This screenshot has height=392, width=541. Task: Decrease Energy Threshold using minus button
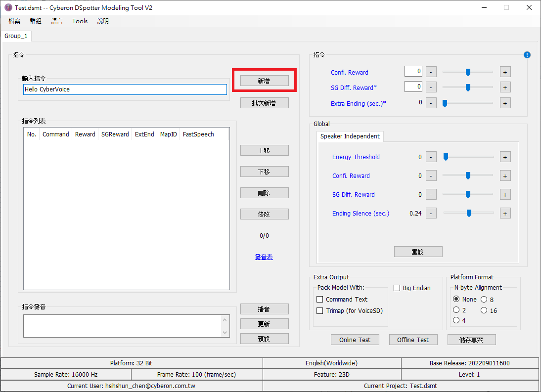[431, 157]
